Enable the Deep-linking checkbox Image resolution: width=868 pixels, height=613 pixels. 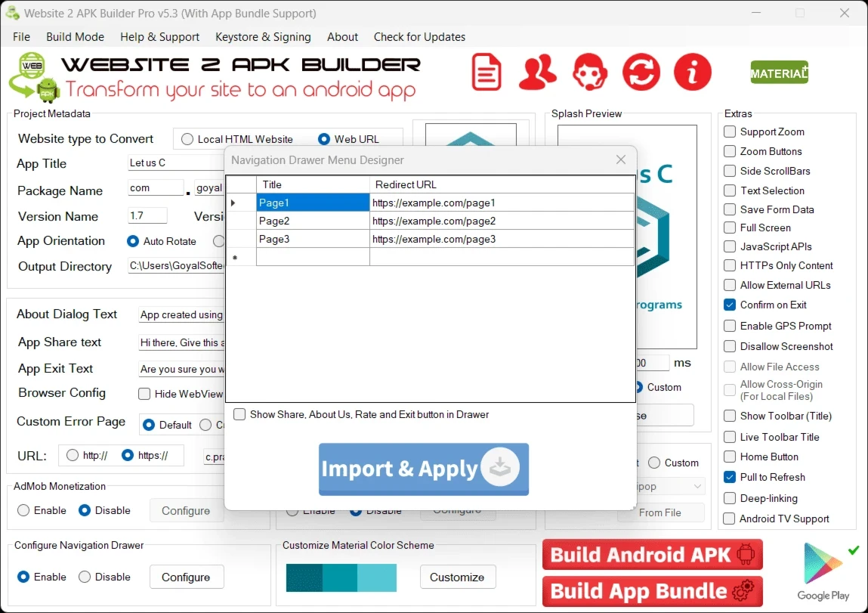point(730,498)
